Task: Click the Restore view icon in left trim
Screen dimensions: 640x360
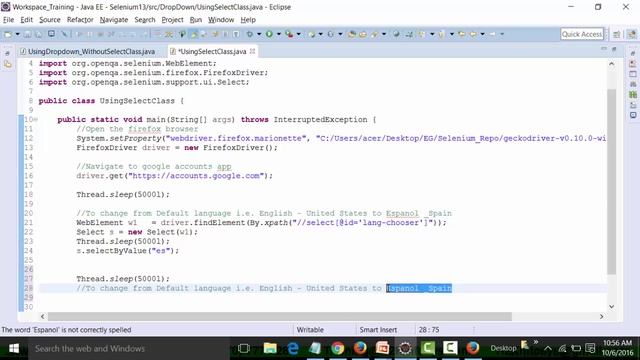Action: (x=7, y=53)
